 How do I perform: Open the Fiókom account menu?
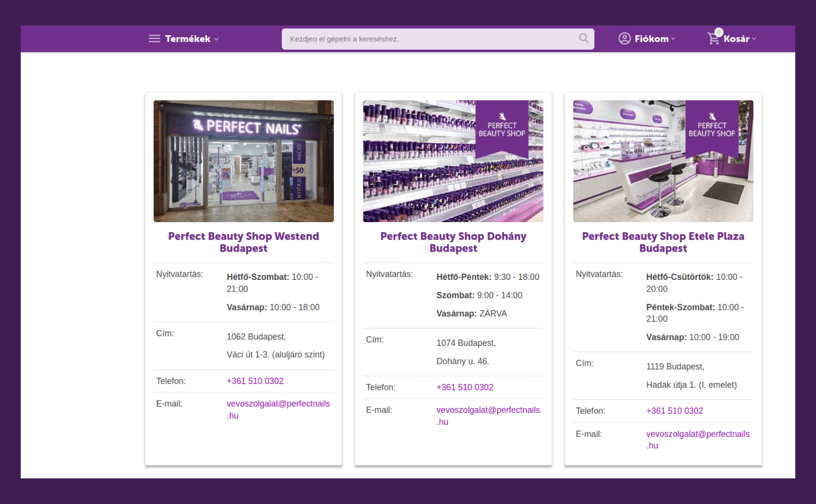pyautogui.click(x=647, y=39)
